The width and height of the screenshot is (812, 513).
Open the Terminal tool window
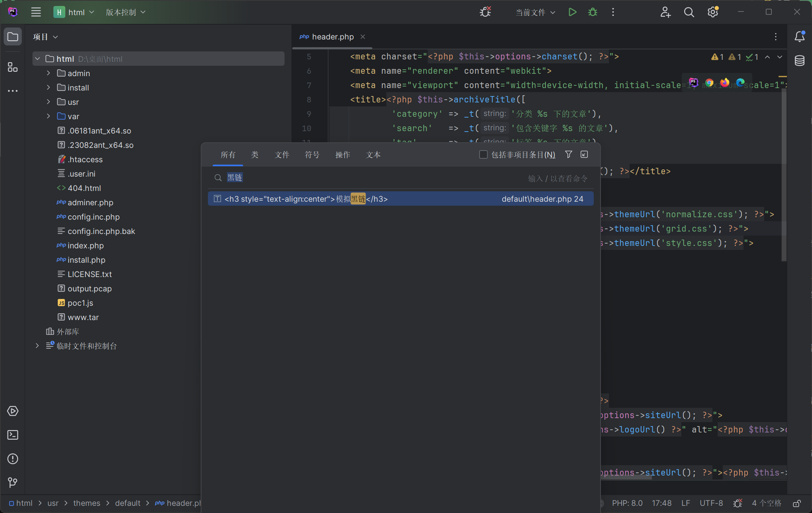(13, 435)
